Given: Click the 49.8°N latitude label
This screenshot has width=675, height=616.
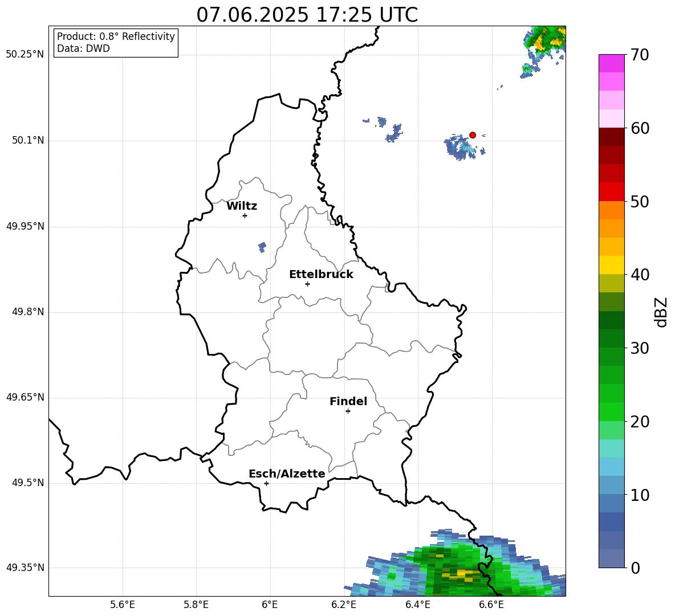Looking at the screenshot, I should [28, 312].
